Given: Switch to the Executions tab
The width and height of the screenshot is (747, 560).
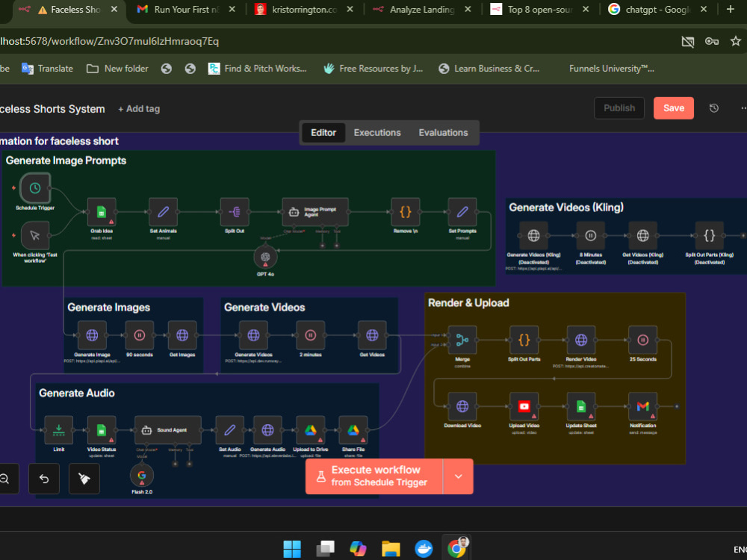Looking at the screenshot, I should point(377,133).
